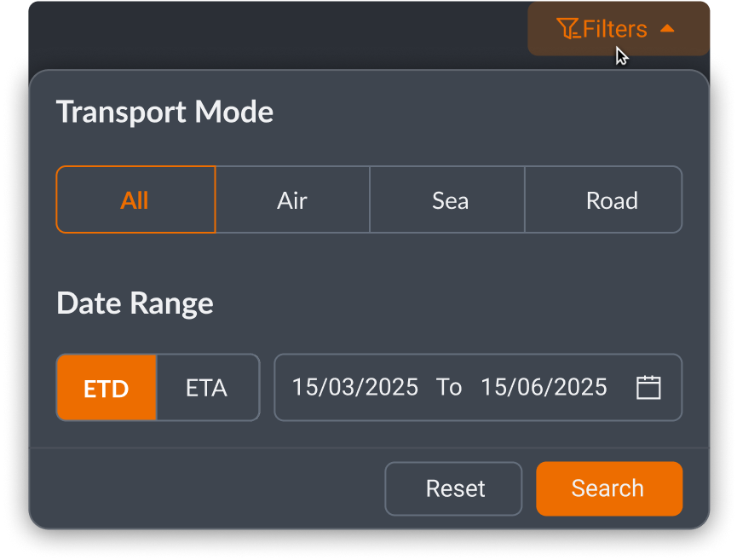Screen dimensions: 737x560
Task: Click the "To" separator between dates
Action: click(449, 387)
